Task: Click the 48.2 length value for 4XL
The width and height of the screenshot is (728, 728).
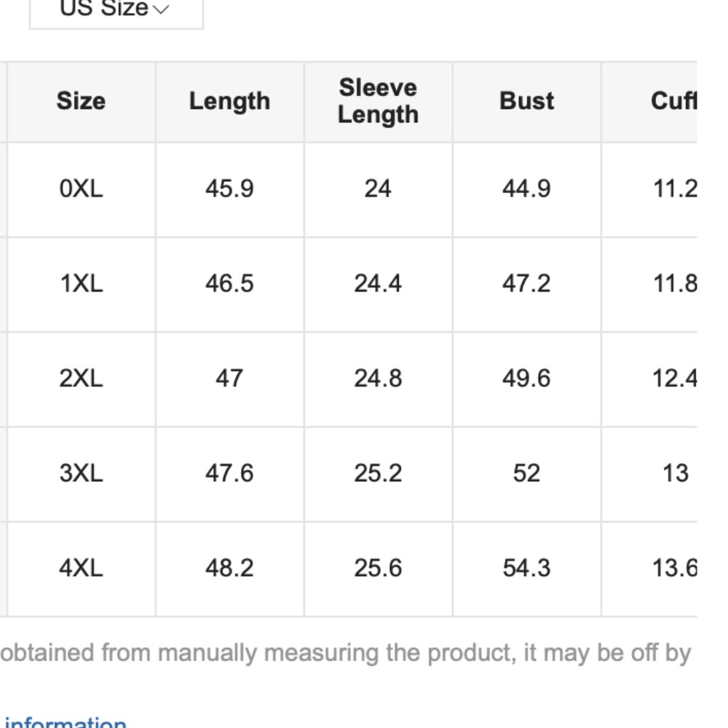Action: (229, 568)
